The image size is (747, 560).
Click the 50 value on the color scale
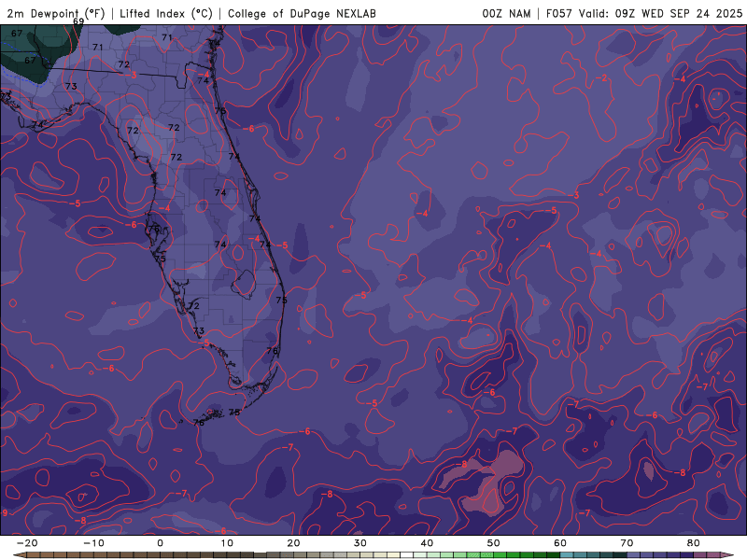click(x=494, y=543)
